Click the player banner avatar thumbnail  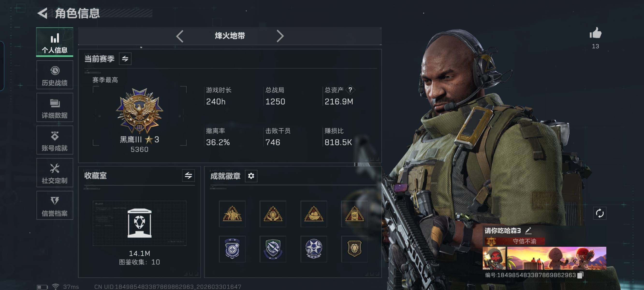coord(494,258)
